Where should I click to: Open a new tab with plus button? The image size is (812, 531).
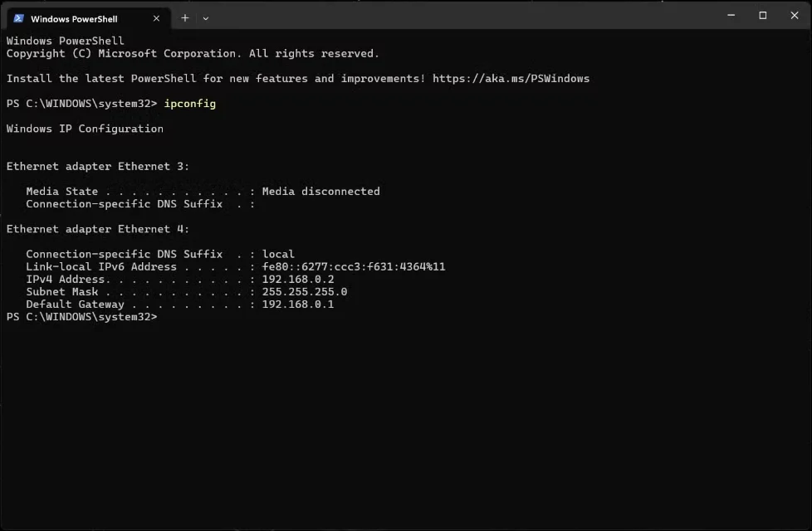pyautogui.click(x=185, y=18)
